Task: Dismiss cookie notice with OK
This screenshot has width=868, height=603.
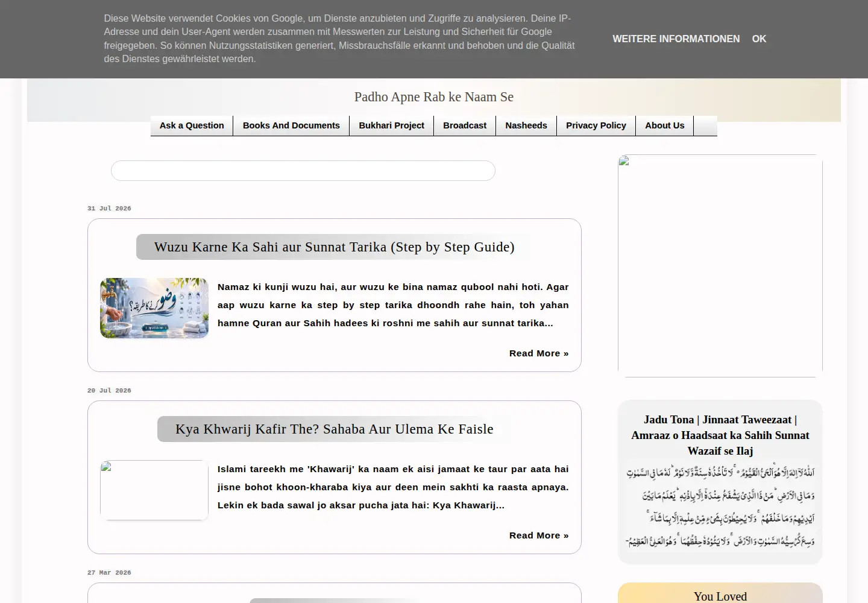Action: [759, 39]
